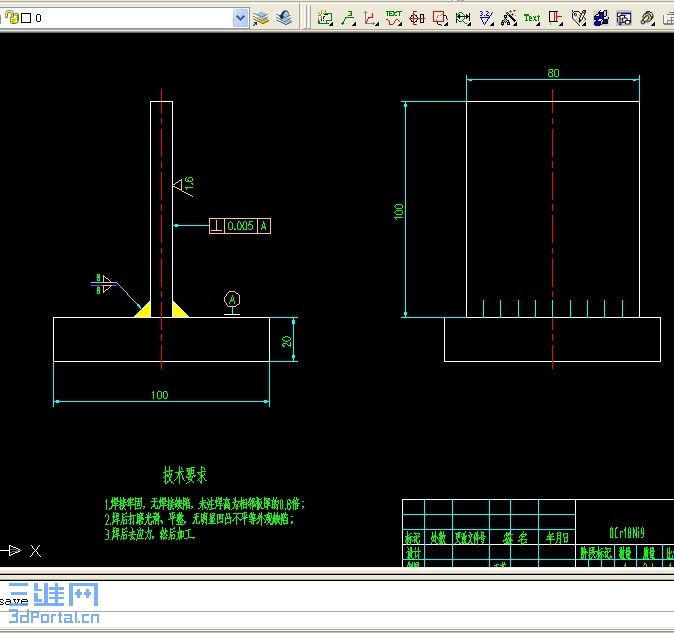Select the grey viewport window icon

click(624, 18)
